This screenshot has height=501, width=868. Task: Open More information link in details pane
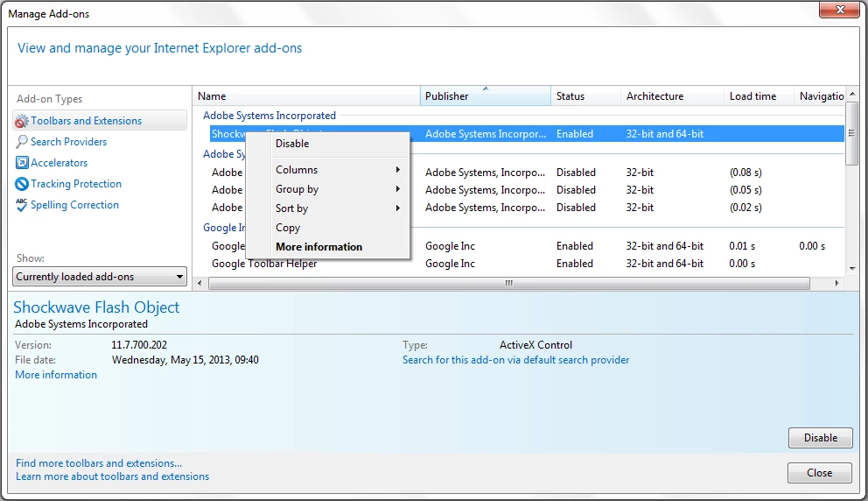click(56, 375)
